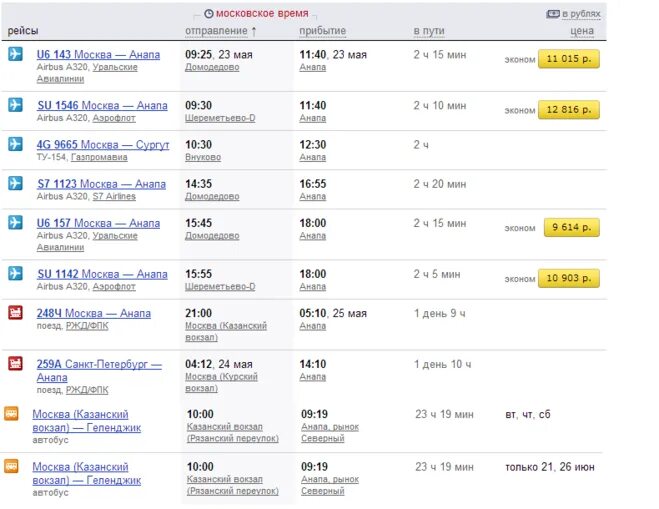
Task: Open Анапа, рынок Северный in только 21, 26 июн row
Action: point(330,485)
